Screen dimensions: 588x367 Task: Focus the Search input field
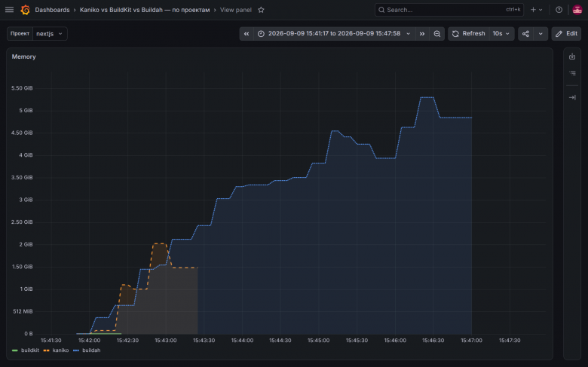449,10
